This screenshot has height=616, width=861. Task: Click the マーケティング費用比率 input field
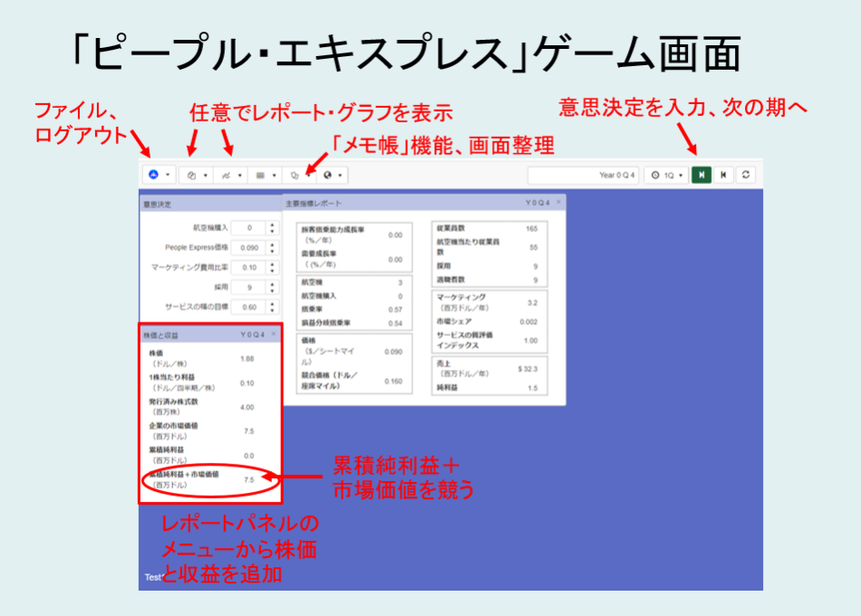click(x=248, y=267)
